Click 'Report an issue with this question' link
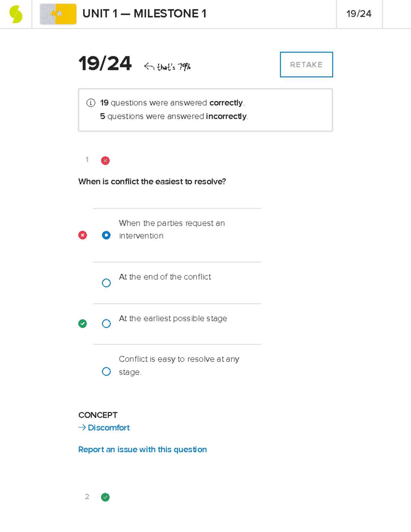The width and height of the screenshot is (411, 532). [142, 449]
